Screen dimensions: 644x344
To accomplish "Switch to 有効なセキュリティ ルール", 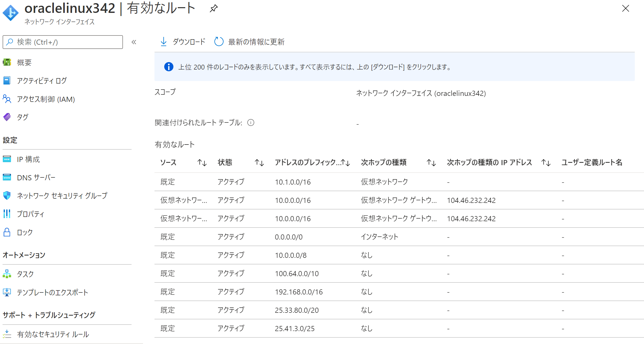I will coord(53,334).
